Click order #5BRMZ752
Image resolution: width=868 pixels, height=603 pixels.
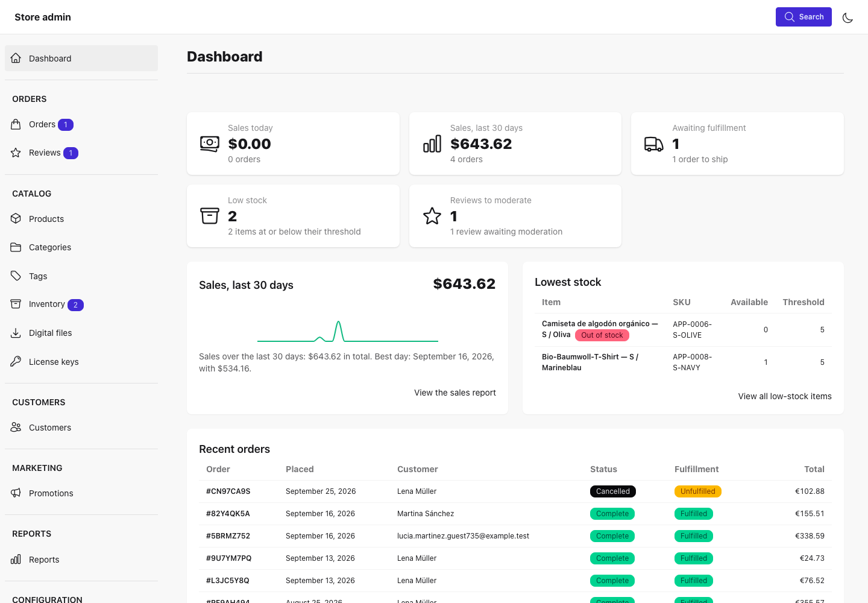228,536
